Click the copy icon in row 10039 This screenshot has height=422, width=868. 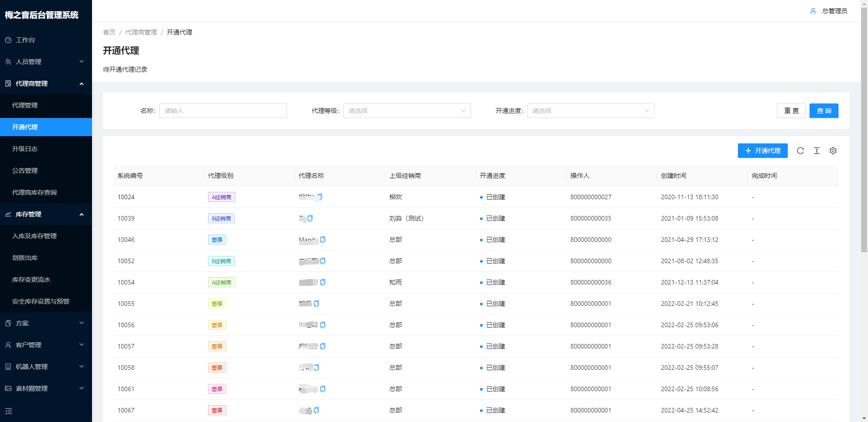coord(310,218)
